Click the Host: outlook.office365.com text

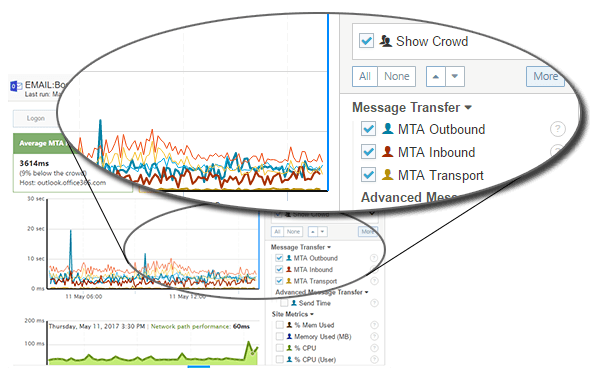click(63, 183)
